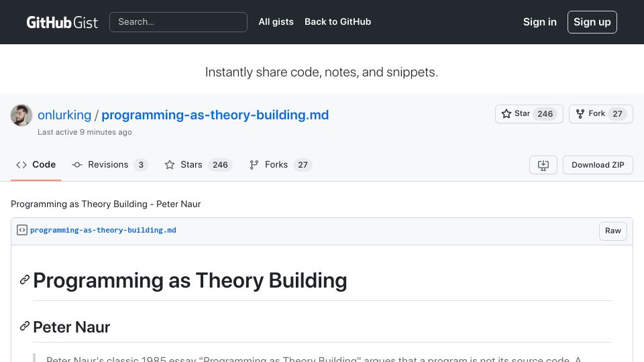644x362 pixels.
Task: Star this gist with the Star button
Action: click(x=529, y=114)
